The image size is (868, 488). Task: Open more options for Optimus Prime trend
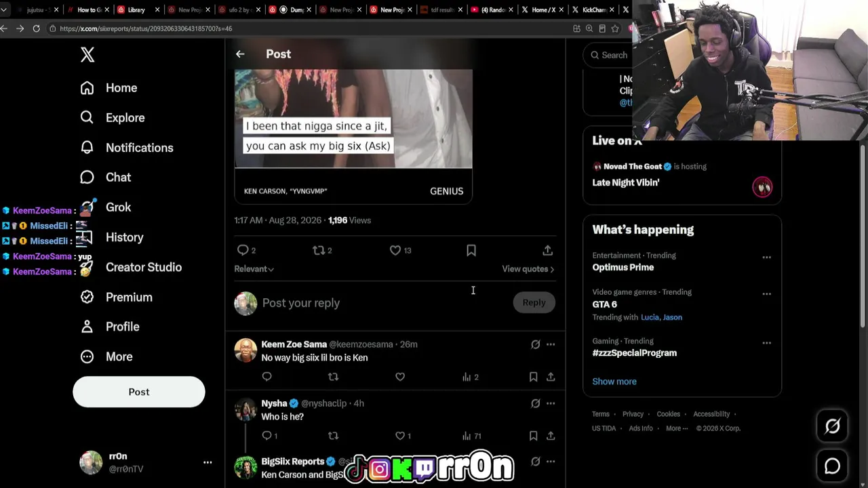point(766,257)
